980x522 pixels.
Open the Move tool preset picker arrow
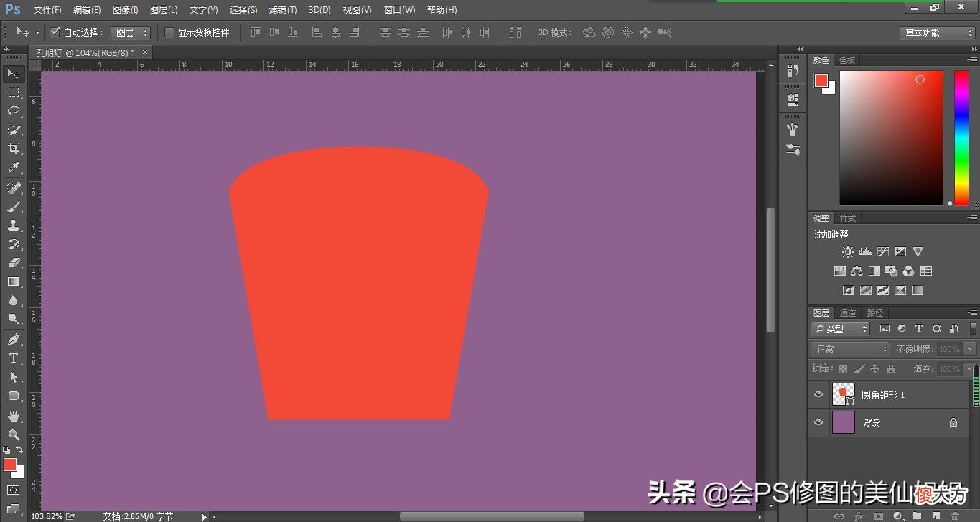coord(37,32)
